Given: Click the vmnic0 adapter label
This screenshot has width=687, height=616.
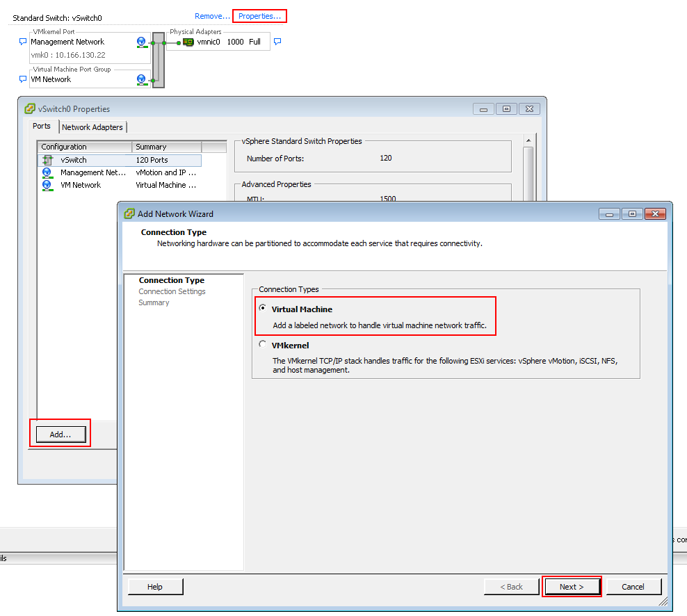Looking at the screenshot, I should click(x=209, y=42).
